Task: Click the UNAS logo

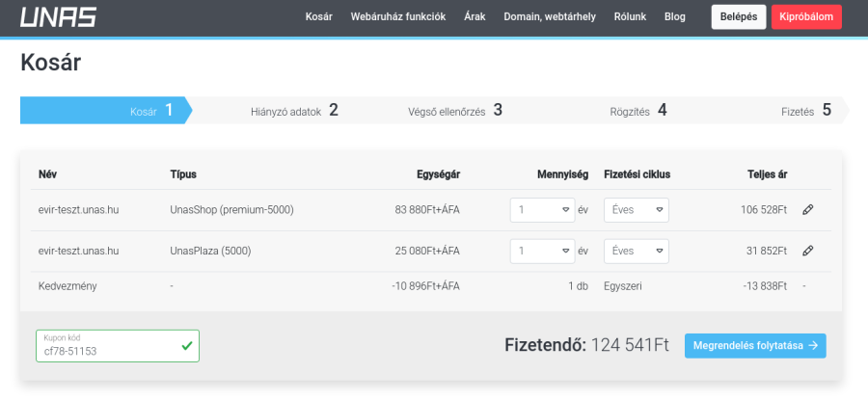Action: click(58, 17)
